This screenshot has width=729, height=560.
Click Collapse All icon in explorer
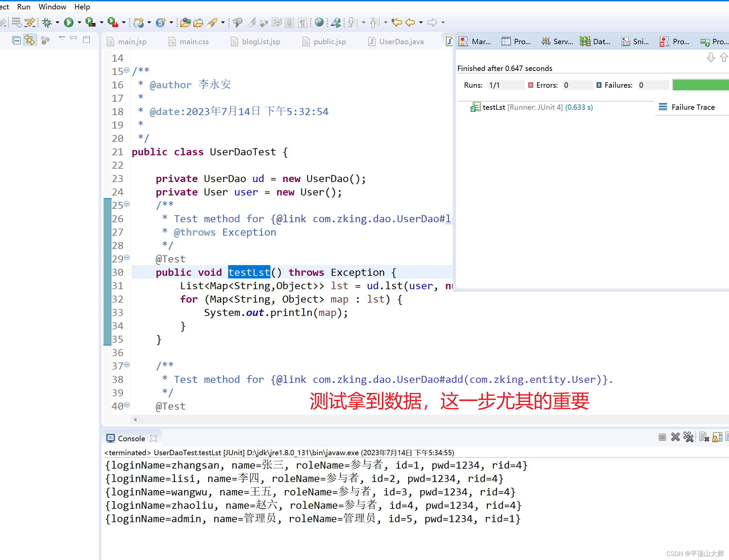pos(16,41)
